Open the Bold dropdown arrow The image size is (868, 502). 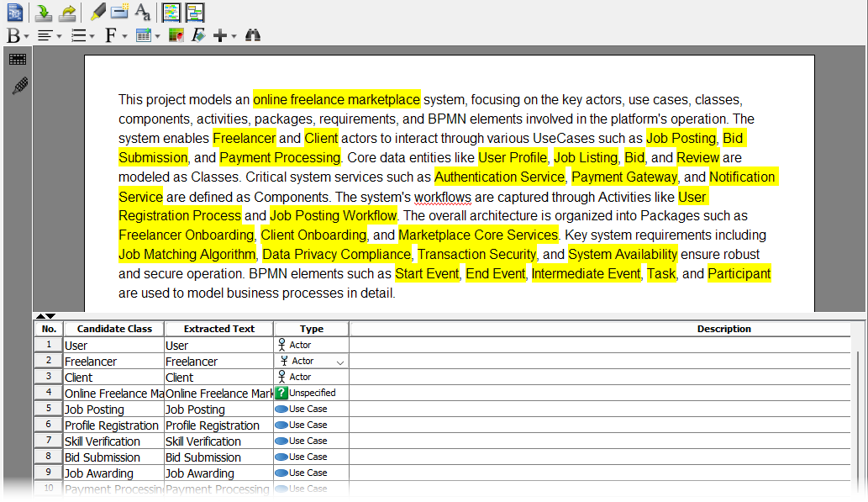point(27,36)
